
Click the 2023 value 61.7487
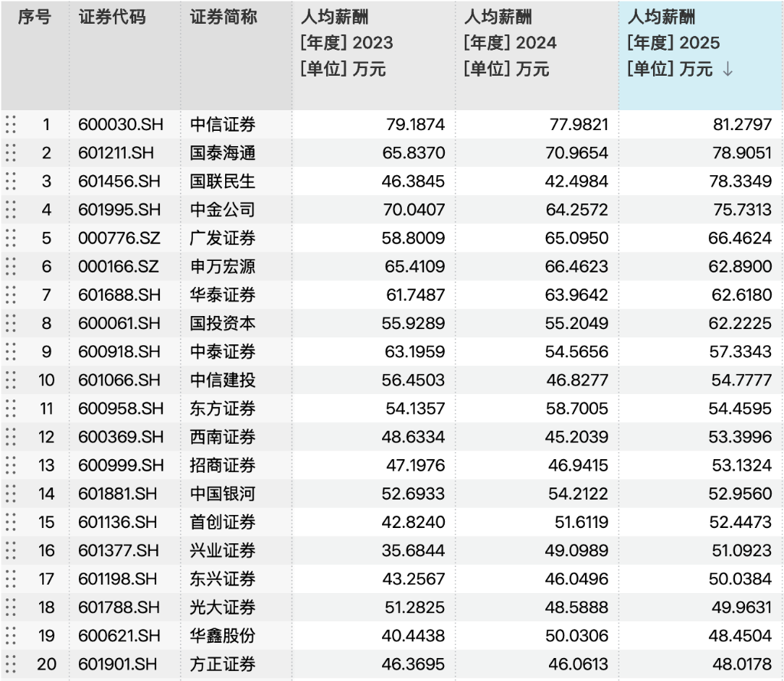[416, 295]
